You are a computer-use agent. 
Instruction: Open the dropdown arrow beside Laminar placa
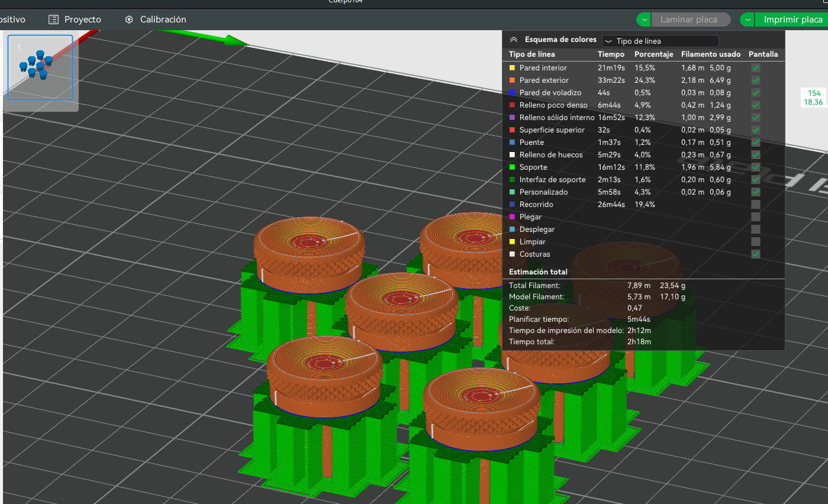tap(644, 20)
